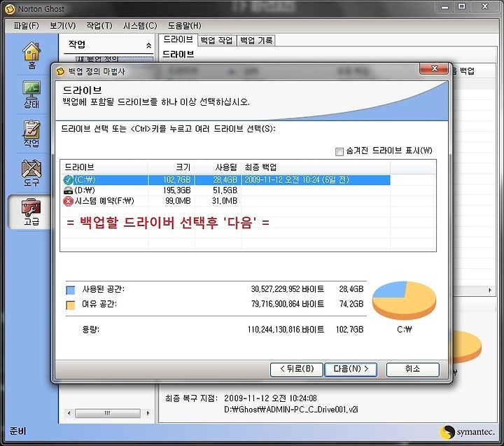Open the 도구 (Tools) sidebar icon
Viewport: 504px width, 446px height.
coord(31,173)
